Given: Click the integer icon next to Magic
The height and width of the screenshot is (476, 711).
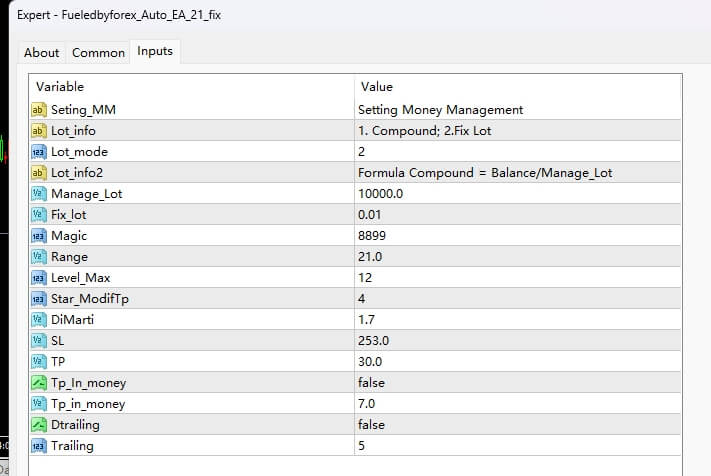Looking at the screenshot, I should coord(39,236).
